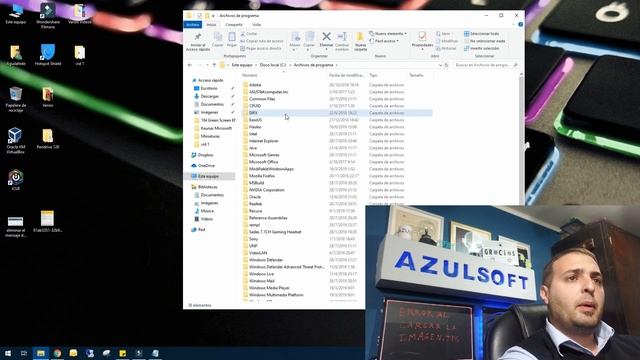Click the 'Wondershare Filmora' desktop icon
Viewport: 640px width, 360px height.
(x=48, y=16)
